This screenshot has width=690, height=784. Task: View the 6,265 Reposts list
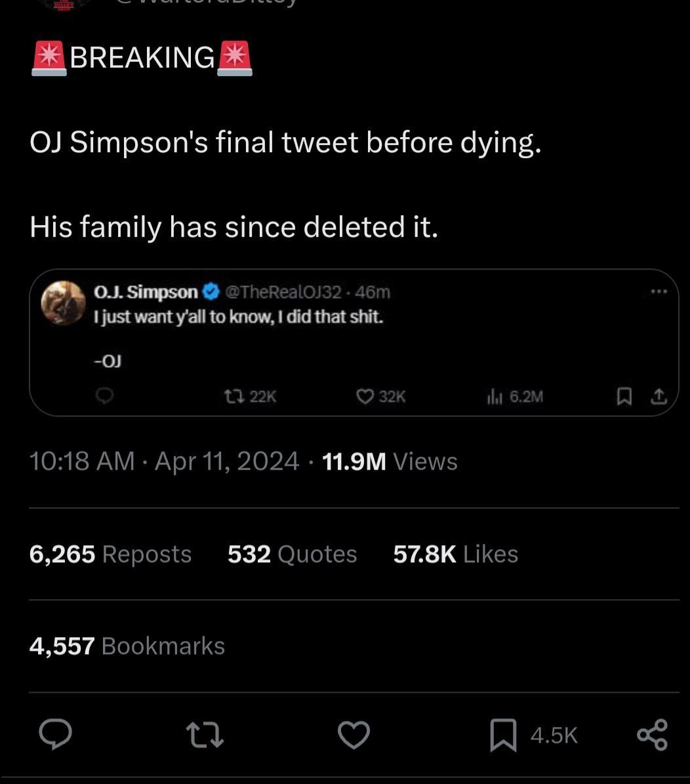click(110, 554)
